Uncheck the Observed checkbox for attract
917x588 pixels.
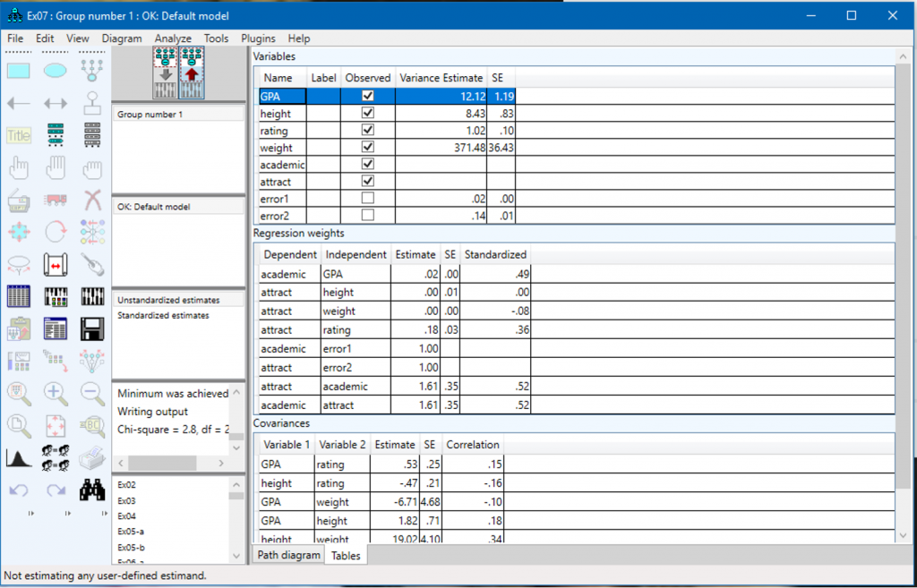(368, 181)
